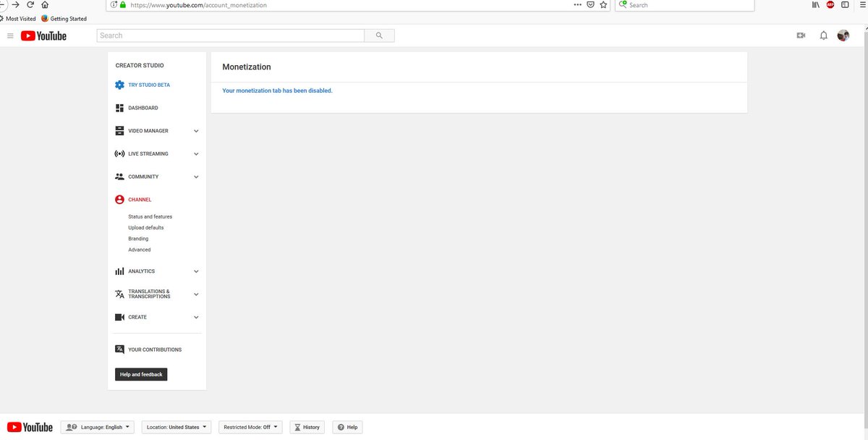The height and width of the screenshot is (440, 868).
Task: Open the upload video camera icon
Action: [801, 35]
